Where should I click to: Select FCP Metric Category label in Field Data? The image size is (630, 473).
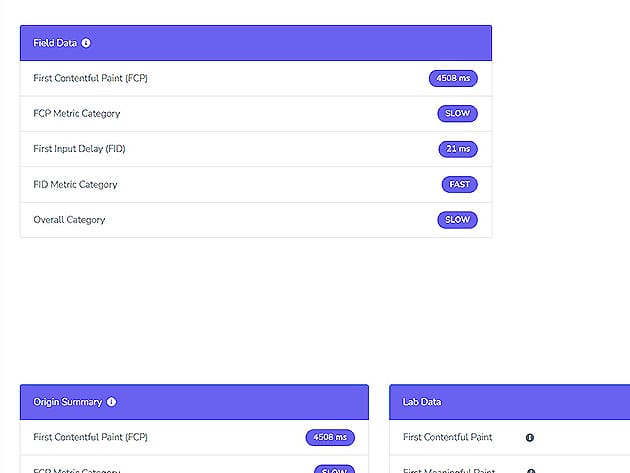pyautogui.click(x=76, y=113)
